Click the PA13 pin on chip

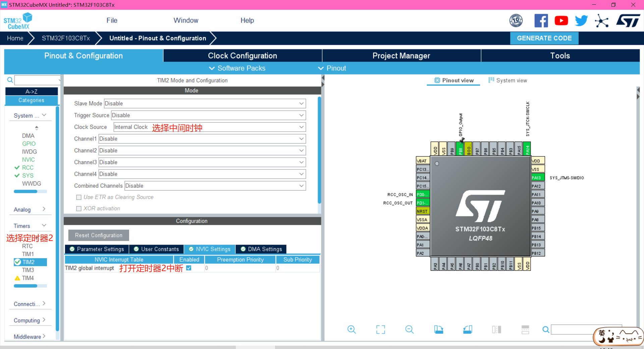click(538, 178)
